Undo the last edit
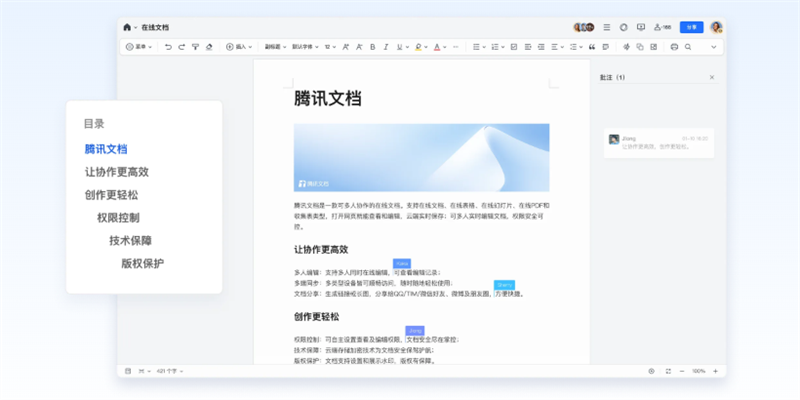Screen dimensions: 800x400 168,47
